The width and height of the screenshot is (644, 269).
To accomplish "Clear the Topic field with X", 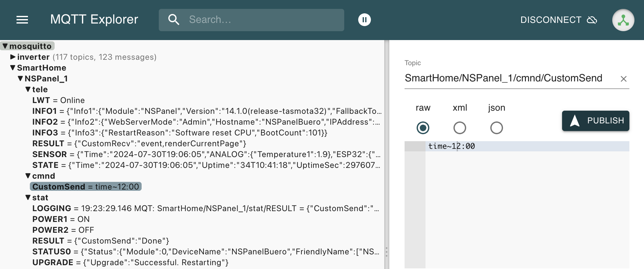I will coord(623,79).
